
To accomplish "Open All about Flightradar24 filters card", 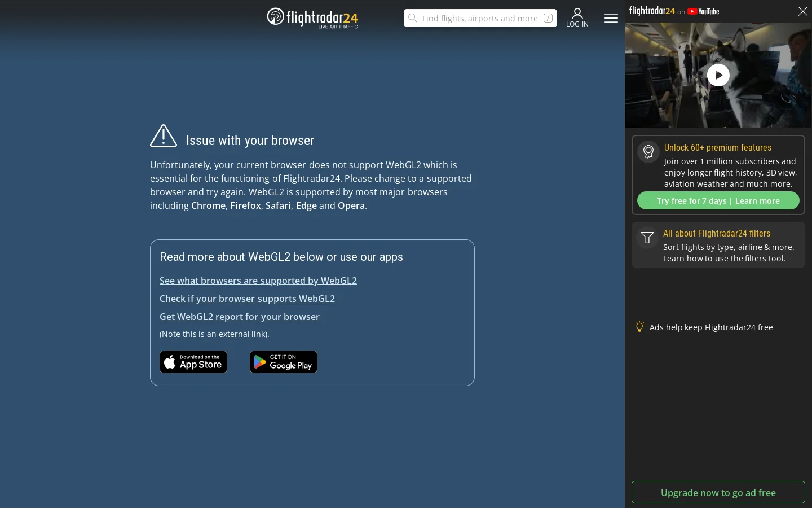I will [718, 245].
